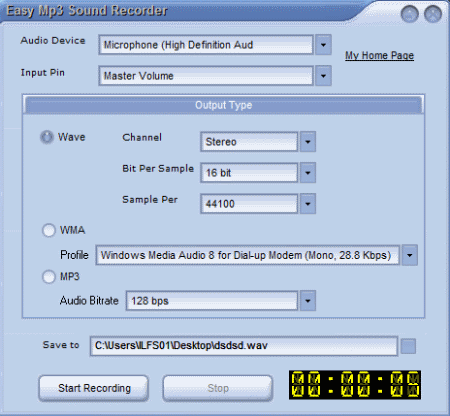Viewport: 450px width, 416px height.
Task: Select the MP3 output radio button
Action: 49,277
